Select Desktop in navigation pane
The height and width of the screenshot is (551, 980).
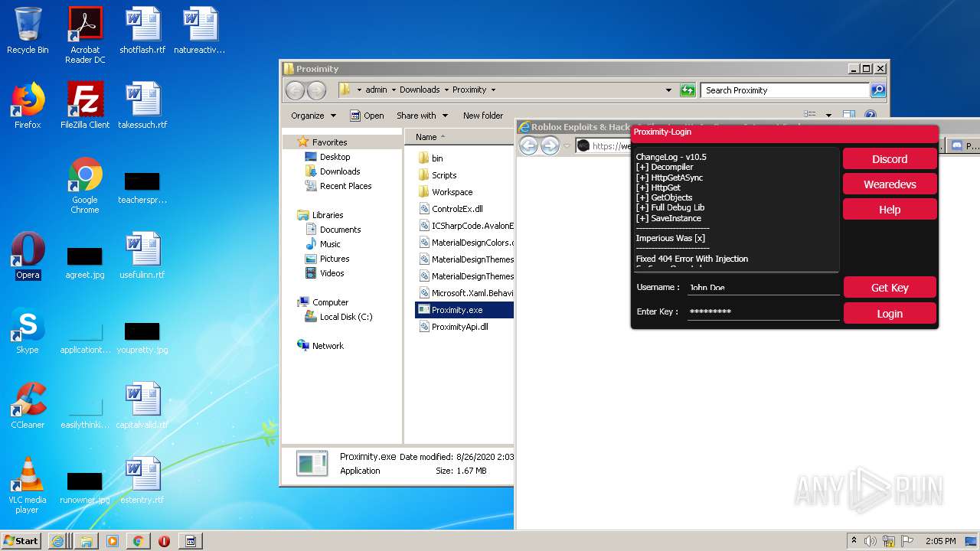[335, 157]
